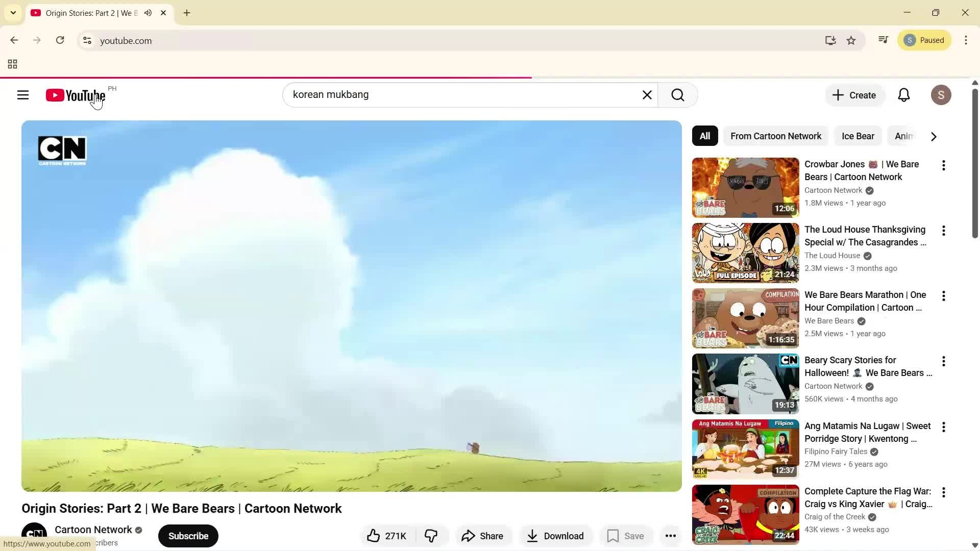This screenshot has height=551, width=980.
Task: Mute the tab via the speaker icon
Action: click(148, 13)
